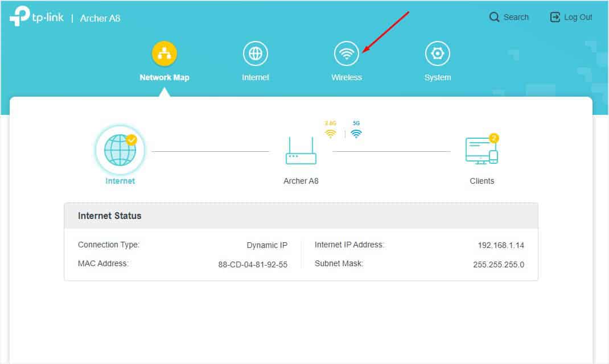This screenshot has height=364, width=609.
Task: Click the Clients label
Action: (x=482, y=181)
